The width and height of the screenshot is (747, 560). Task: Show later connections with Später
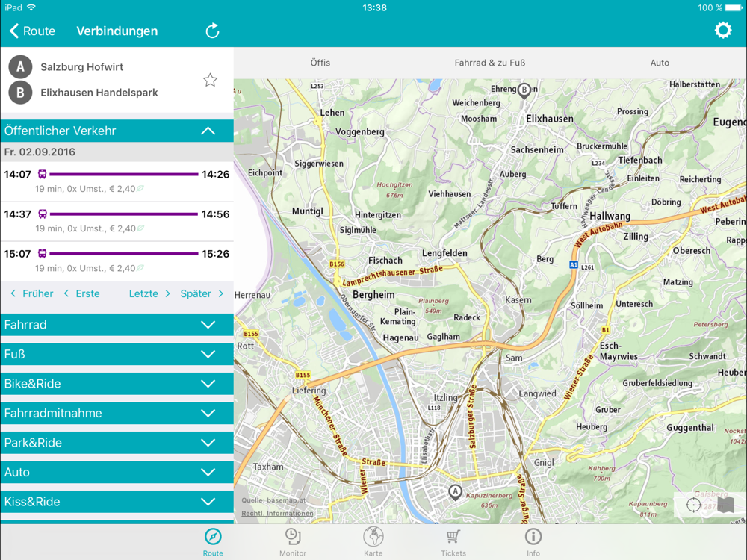[x=202, y=293]
